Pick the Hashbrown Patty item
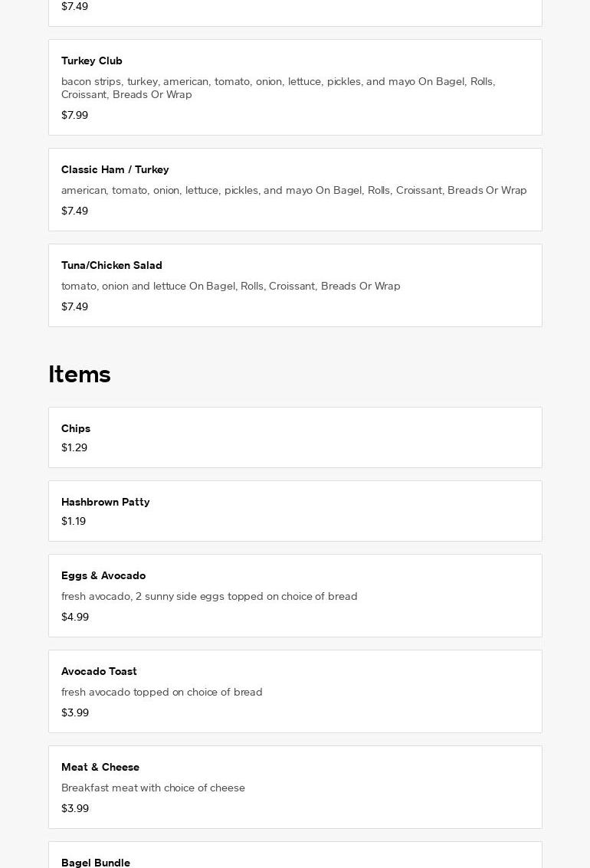The image size is (590, 868). click(106, 502)
